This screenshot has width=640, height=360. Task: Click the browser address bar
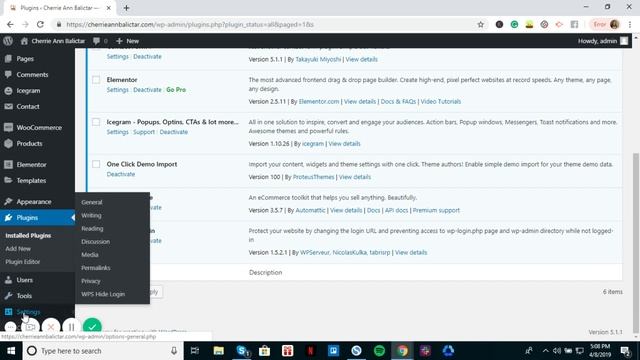[x=269, y=24]
